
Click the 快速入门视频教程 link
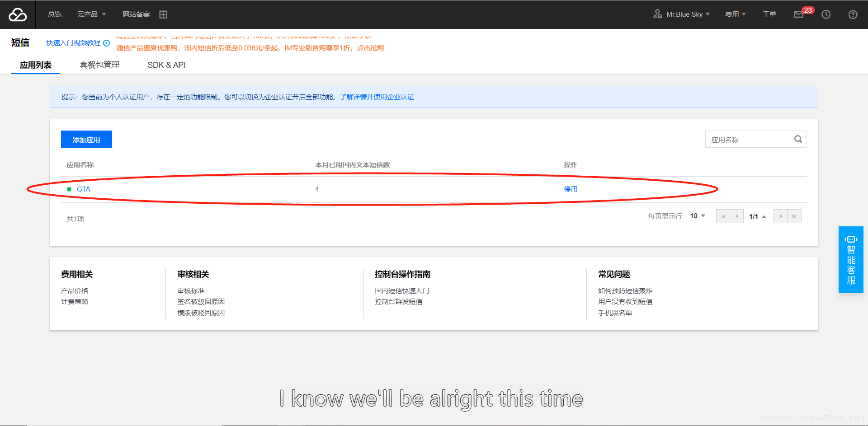73,43
